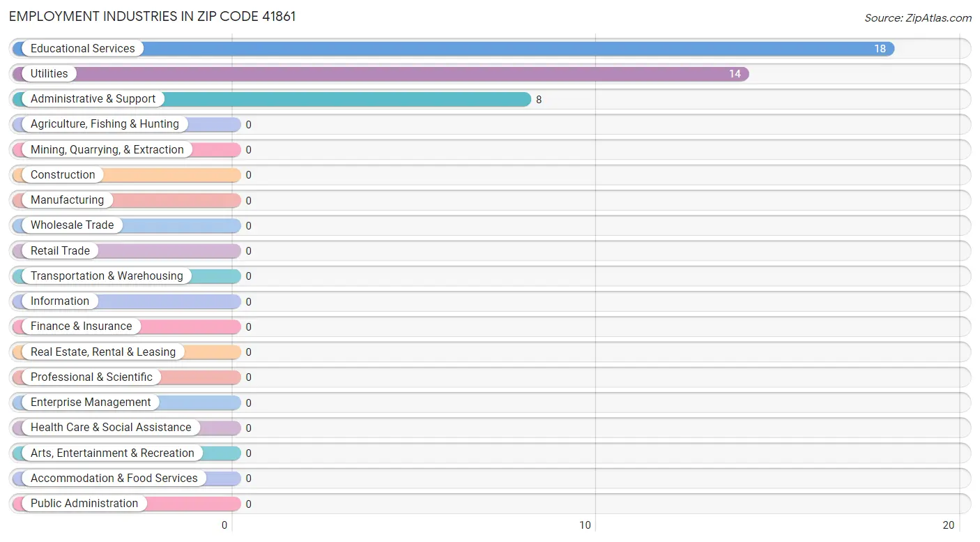Click the Educational Services bar label
Image resolution: width=980 pixels, height=542 pixels.
tap(82, 48)
